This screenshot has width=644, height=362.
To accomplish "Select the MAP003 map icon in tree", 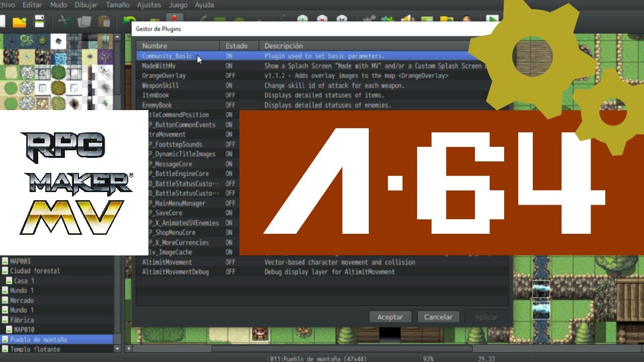I will coord(5,261).
